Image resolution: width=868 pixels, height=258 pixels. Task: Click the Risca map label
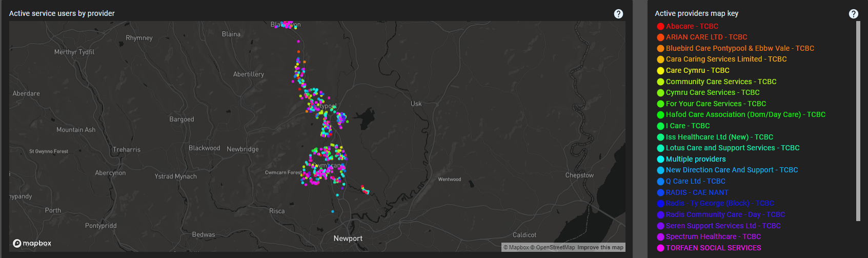tap(277, 211)
